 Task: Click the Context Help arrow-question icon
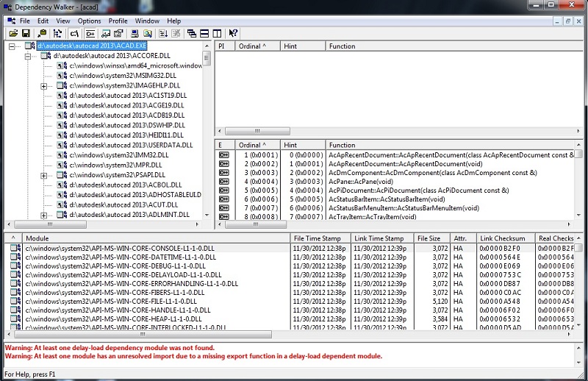tap(233, 33)
